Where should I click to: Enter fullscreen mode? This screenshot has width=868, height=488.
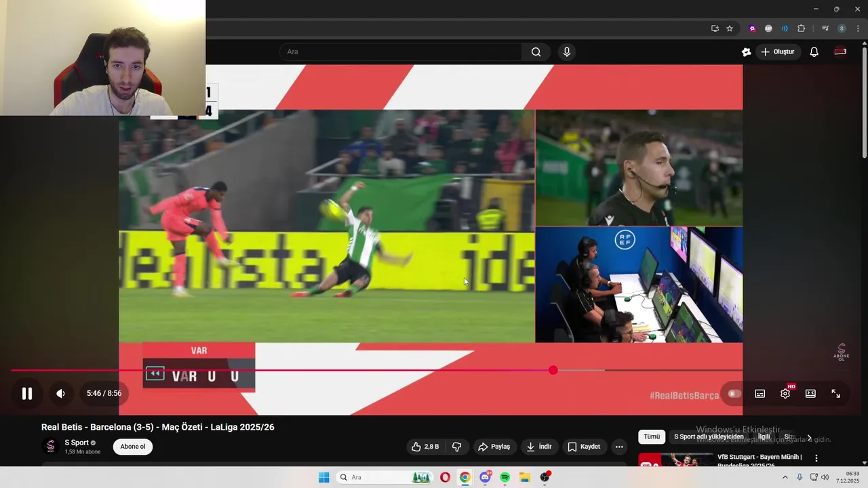[836, 394]
